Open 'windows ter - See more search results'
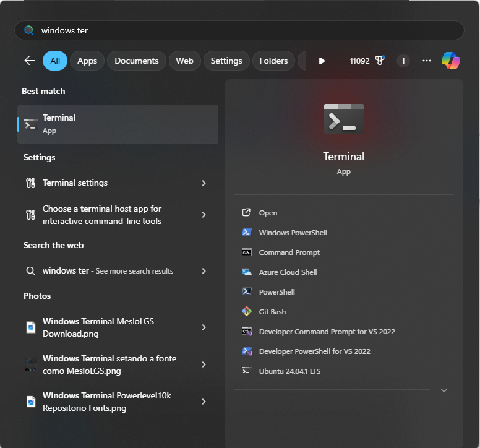The image size is (480, 448). [x=118, y=270]
